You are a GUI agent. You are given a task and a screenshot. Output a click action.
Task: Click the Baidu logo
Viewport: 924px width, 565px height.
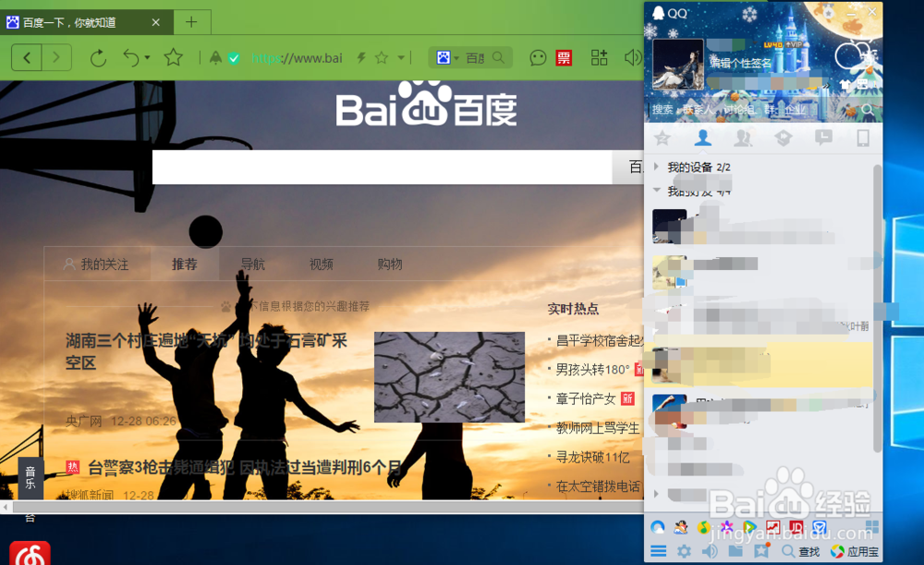coord(427,105)
